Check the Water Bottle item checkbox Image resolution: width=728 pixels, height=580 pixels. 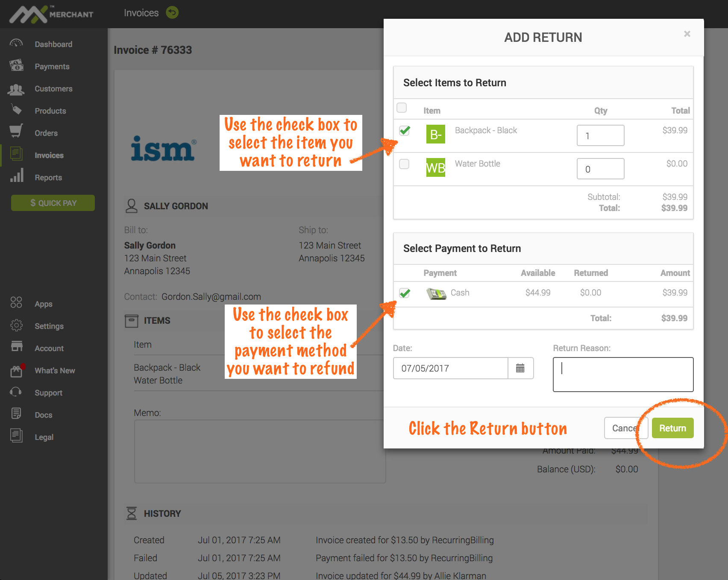point(404,164)
